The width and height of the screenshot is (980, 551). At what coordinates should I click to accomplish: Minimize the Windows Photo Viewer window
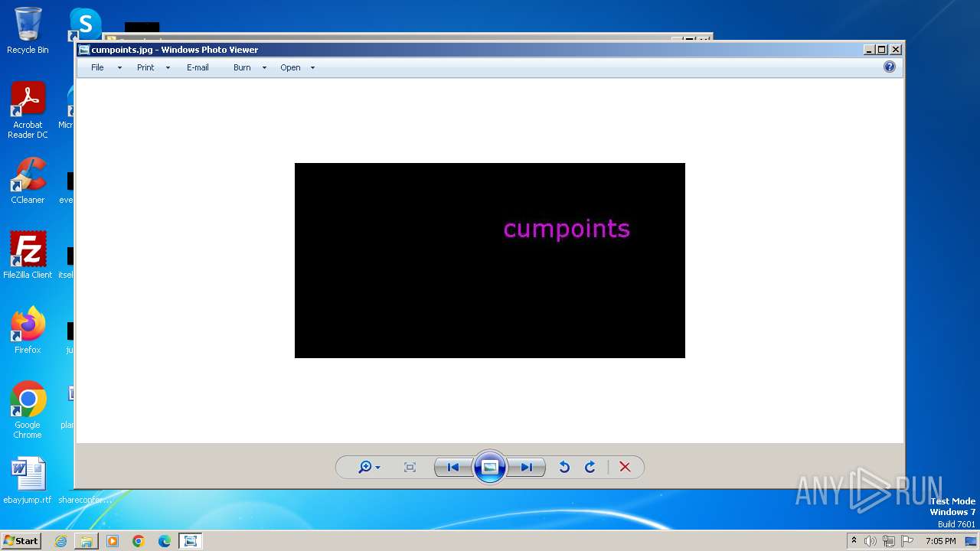coord(869,50)
